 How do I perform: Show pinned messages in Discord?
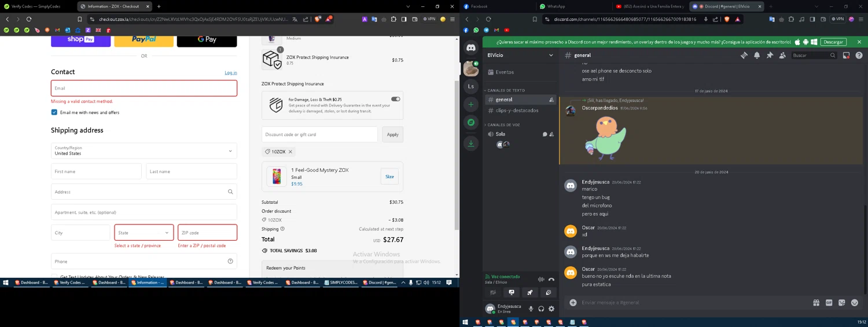(770, 56)
